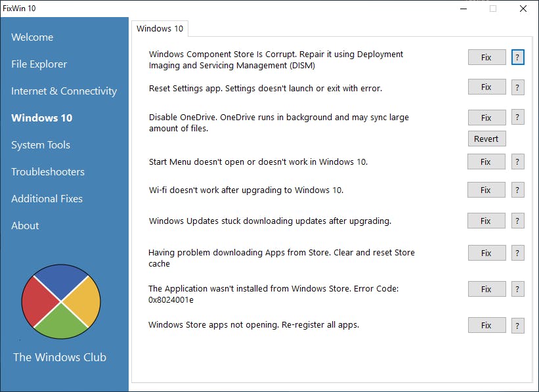Viewport: 539px width, 392px height.
Task: Click 'Having problem downloading Apps' text
Action: (282, 258)
